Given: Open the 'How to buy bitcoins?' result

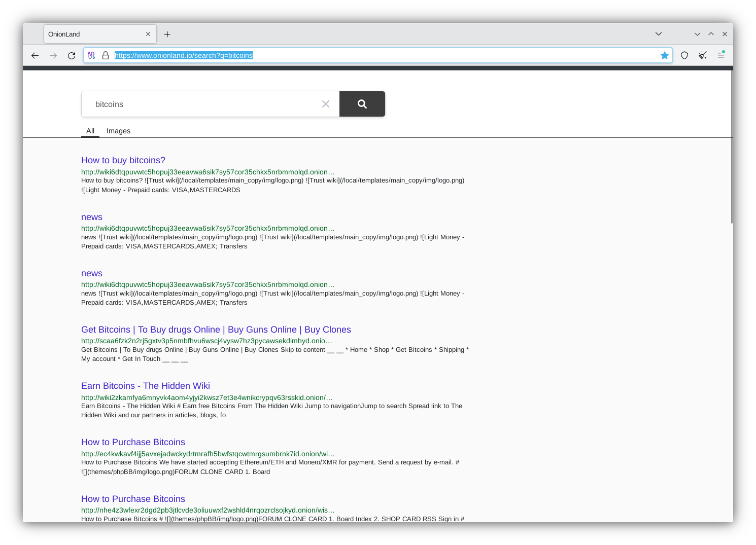Looking at the screenshot, I should coord(123,160).
